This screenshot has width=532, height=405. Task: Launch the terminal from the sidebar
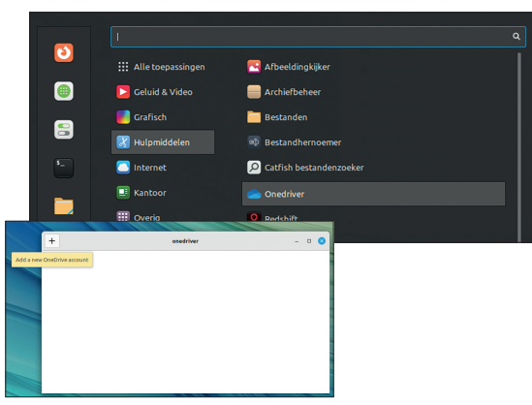pos(64,168)
